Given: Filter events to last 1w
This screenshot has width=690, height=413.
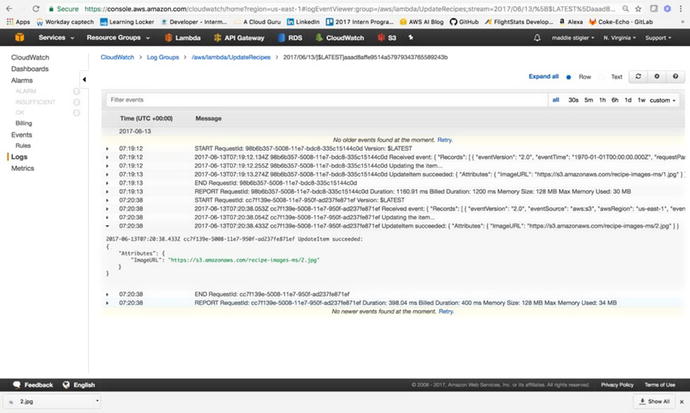Looking at the screenshot, I should tap(642, 100).
